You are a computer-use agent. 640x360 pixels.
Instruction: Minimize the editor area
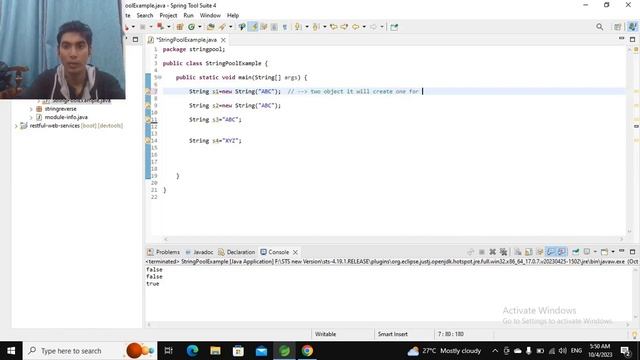tap(621, 38)
